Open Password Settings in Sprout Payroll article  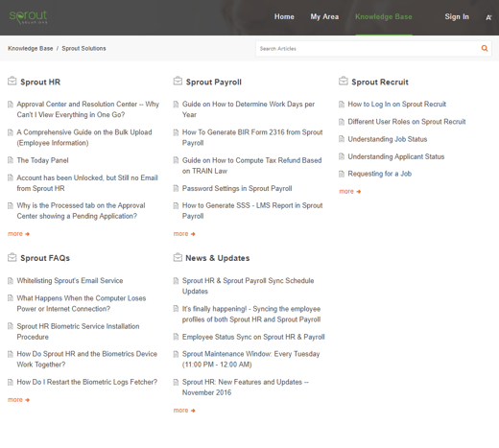click(x=237, y=188)
